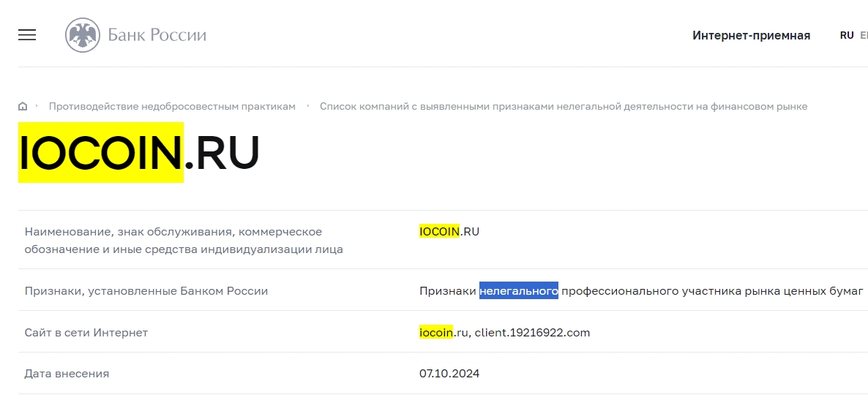Click the Дата внесения label
This screenshot has height=403, width=868.
point(67,374)
